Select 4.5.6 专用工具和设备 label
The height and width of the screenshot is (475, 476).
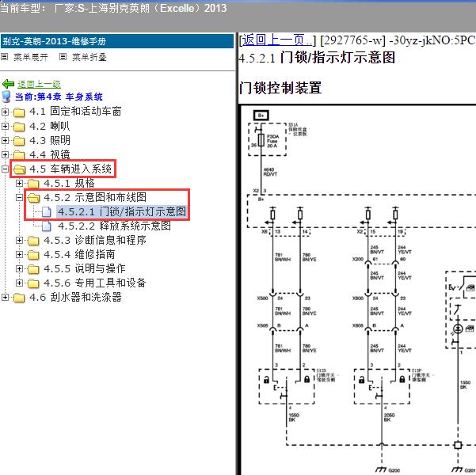click(95, 283)
